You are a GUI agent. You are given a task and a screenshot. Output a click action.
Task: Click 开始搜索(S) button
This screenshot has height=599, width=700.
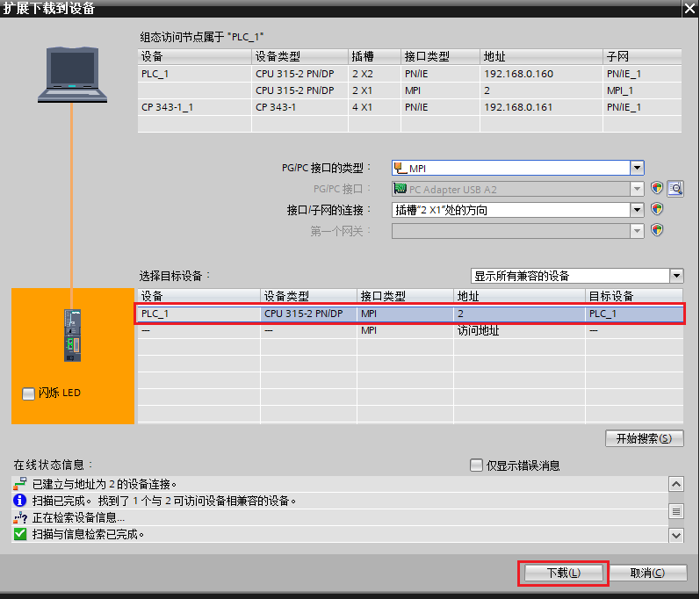coord(644,438)
